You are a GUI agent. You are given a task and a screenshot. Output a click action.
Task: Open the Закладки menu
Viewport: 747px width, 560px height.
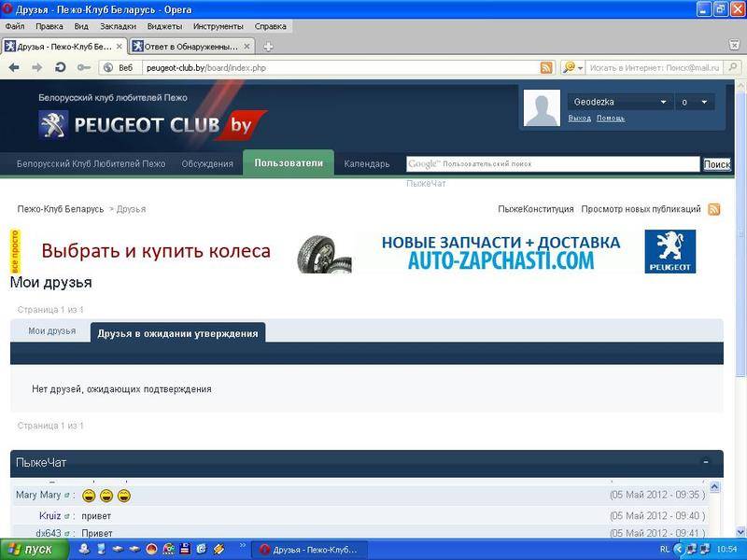pyautogui.click(x=118, y=26)
